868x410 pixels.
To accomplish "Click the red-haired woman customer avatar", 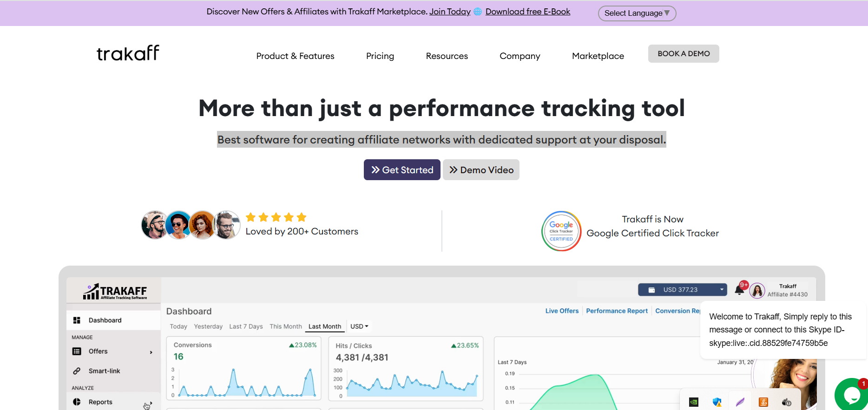I will click(x=202, y=225).
